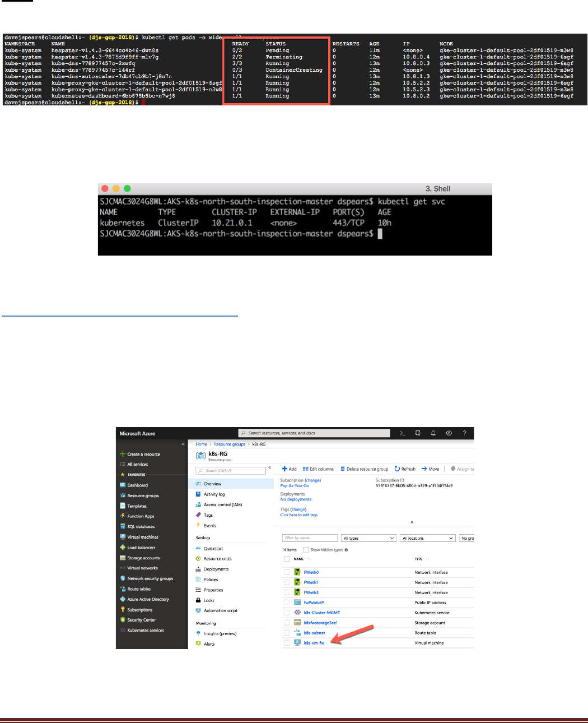Open Virtual networks in the sidebar
This screenshot has height=723, width=588.
142,568
